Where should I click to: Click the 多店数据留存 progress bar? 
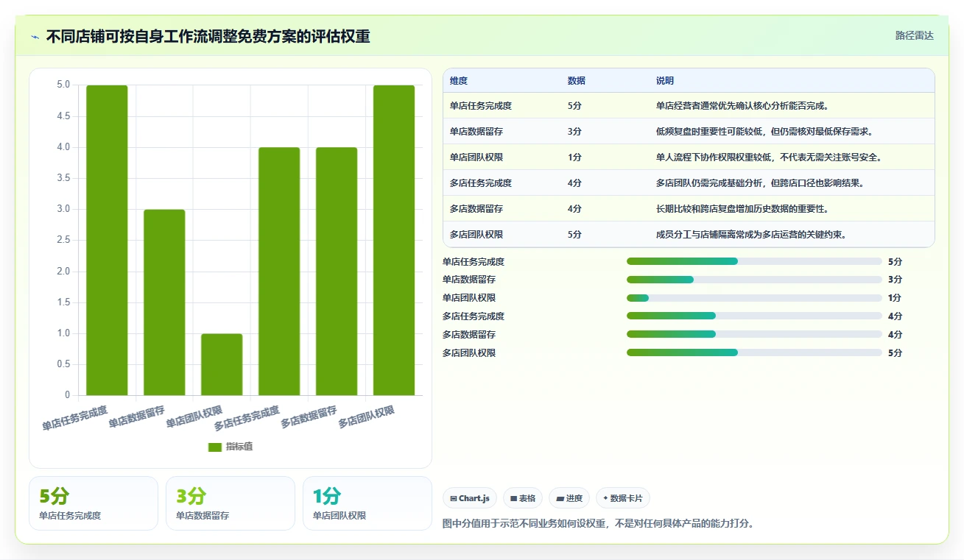click(754, 334)
